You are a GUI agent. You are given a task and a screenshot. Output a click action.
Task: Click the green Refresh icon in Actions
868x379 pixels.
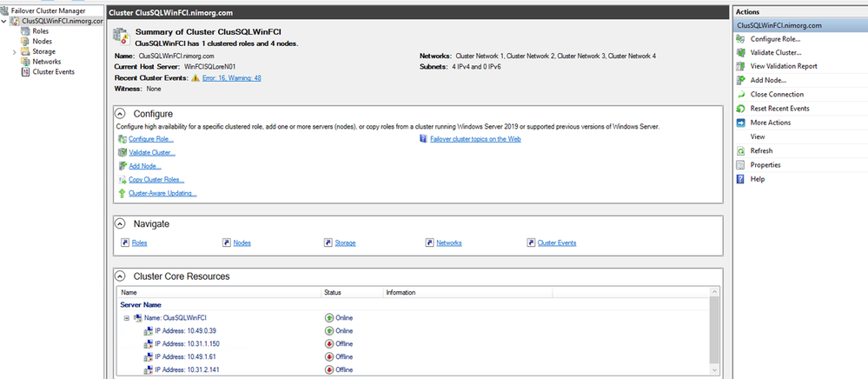tap(740, 150)
